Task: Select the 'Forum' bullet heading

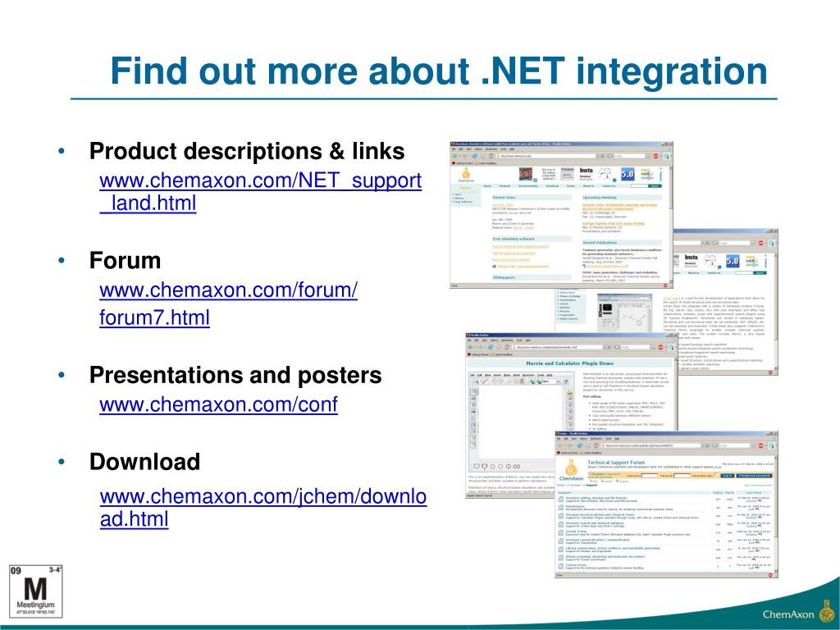Action: coord(125,260)
